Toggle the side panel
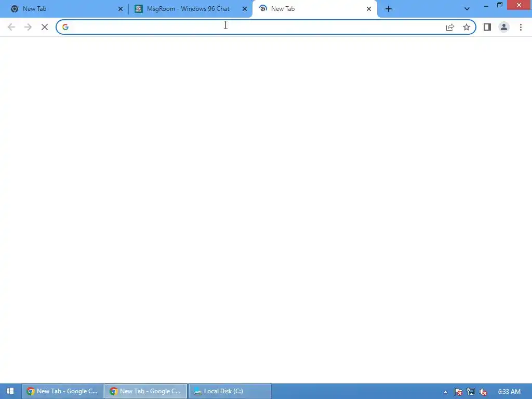The height and width of the screenshot is (399, 532). coord(487,27)
